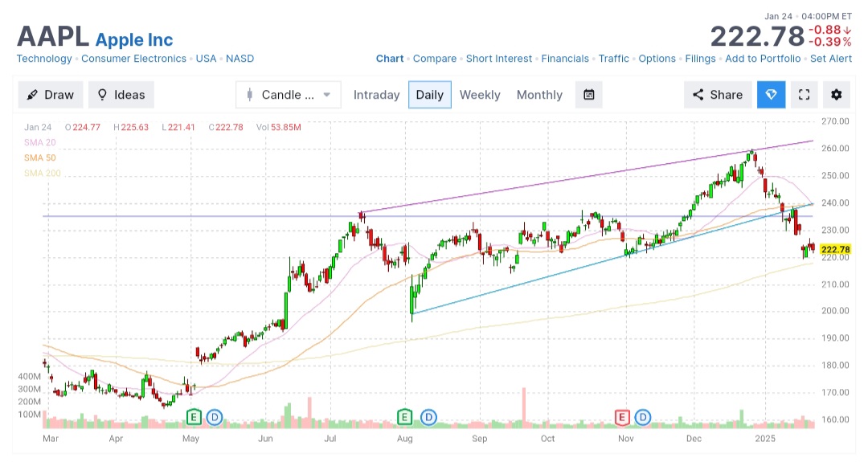Open Short Interest page
Image resolution: width=868 pixels, height=462 pixels.
499,59
